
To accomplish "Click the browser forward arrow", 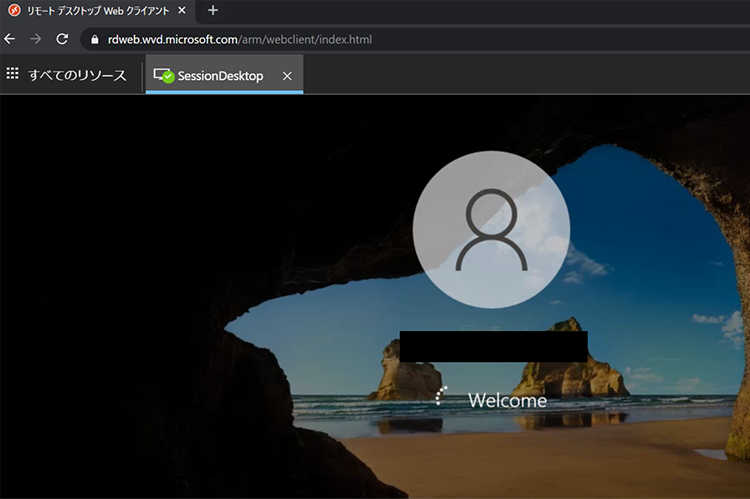I will coord(36,39).
